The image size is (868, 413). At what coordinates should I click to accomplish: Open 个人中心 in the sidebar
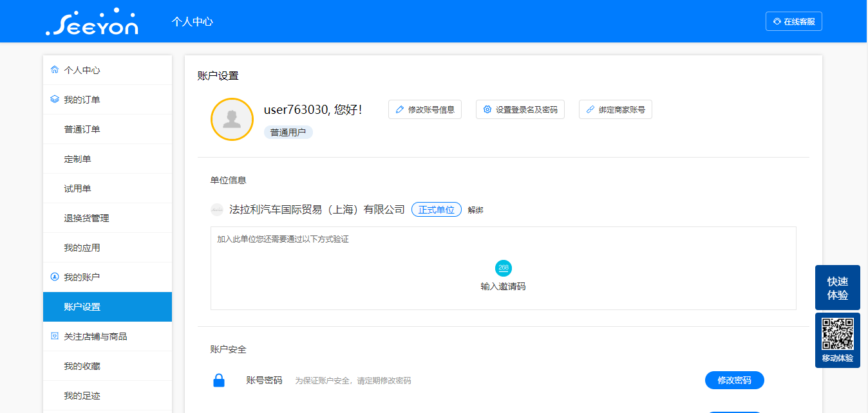tap(108, 70)
